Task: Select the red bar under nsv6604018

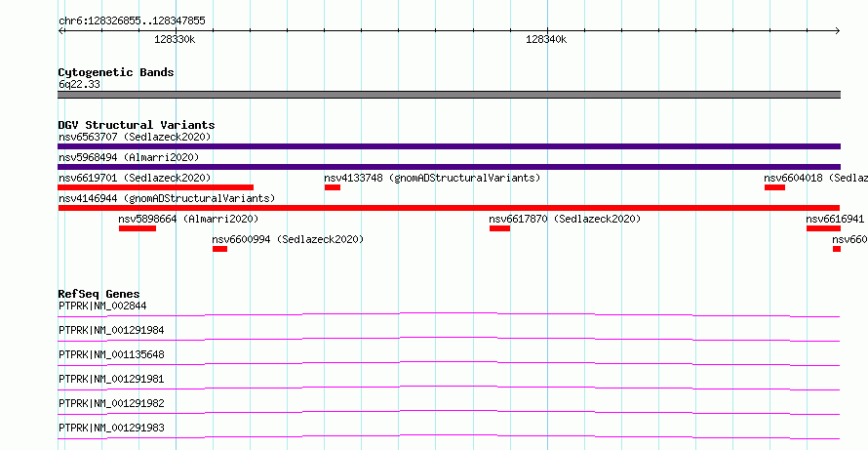Action: 774,187
